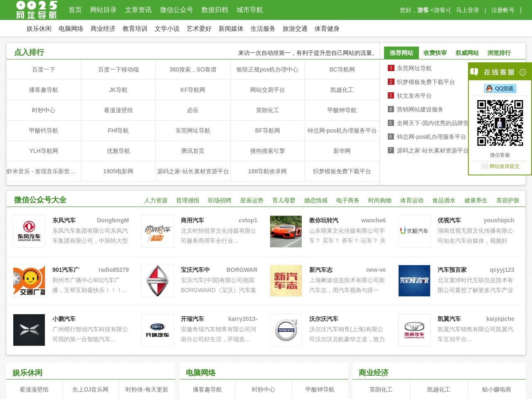Open 网站目录 in the top navigation
This screenshot has height=399, width=532.
103,10
